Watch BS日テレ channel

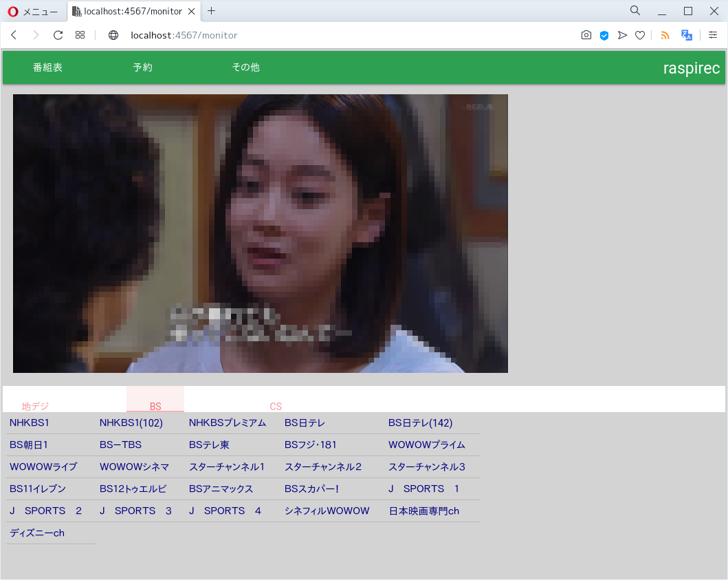coord(305,423)
